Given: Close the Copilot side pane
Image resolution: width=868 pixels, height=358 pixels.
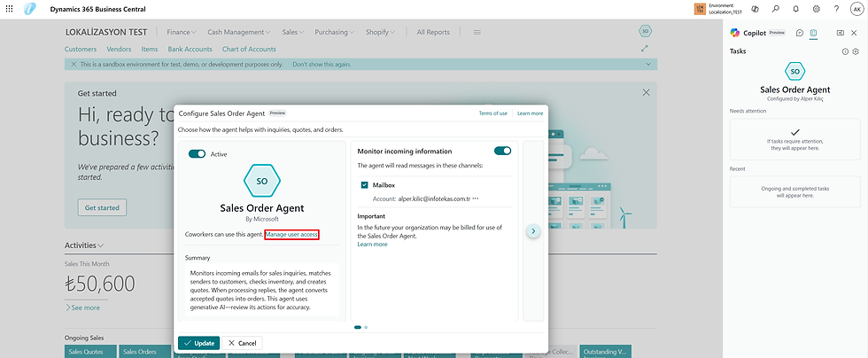Looking at the screenshot, I should (x=854, y=33).
